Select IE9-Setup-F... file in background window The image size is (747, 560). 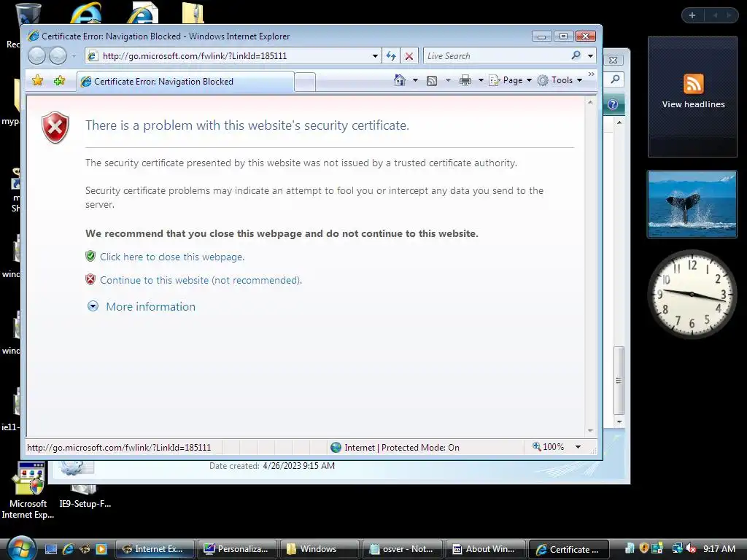pyautogui.click(x=85, y=497)
